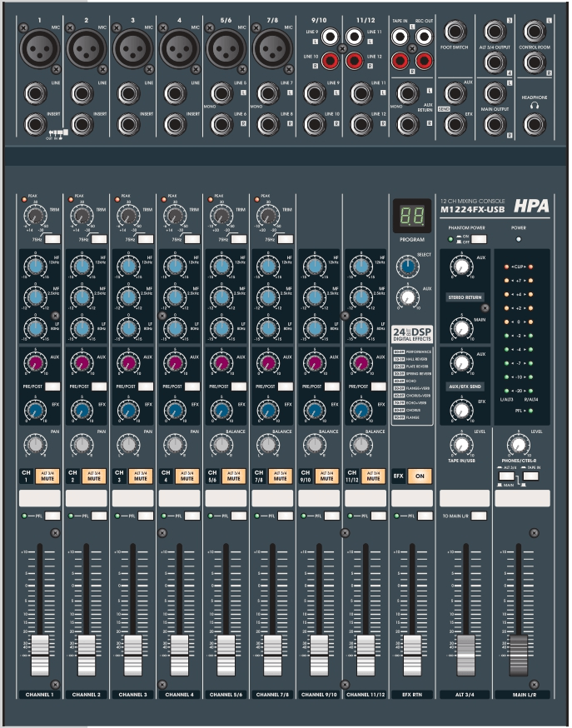Click the channel 1 TRIM knob
572x728 pixels.
coord(36,217)
